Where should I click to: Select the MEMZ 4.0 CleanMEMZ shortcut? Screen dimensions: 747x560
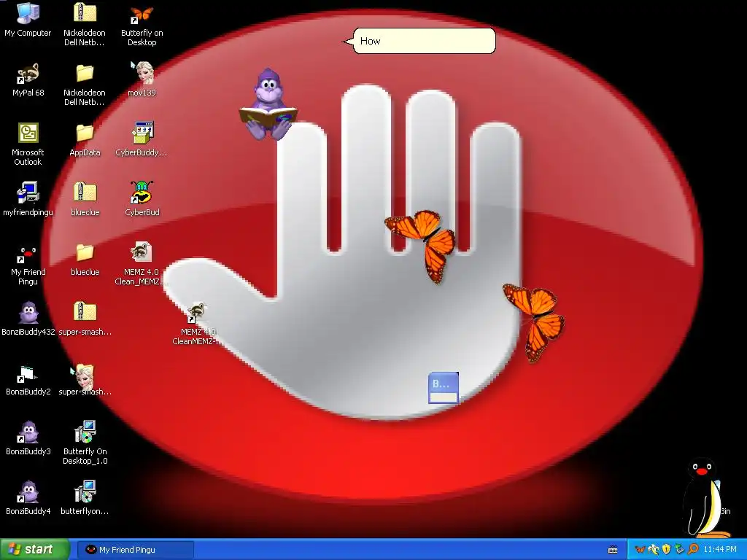[196, 324]
